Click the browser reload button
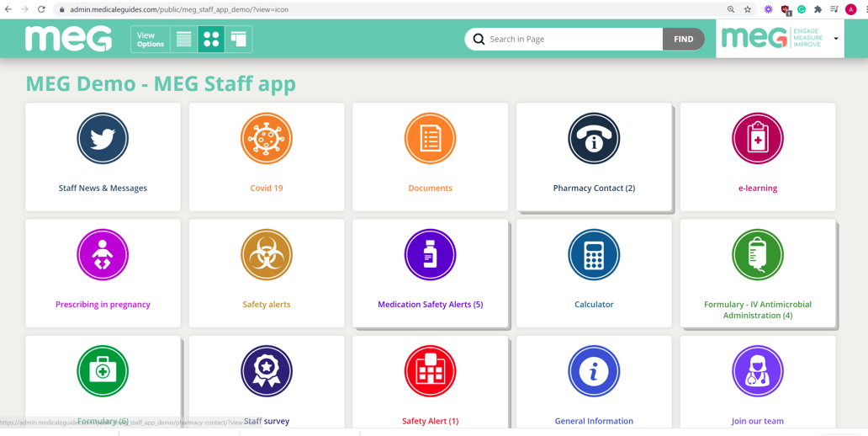The width and height of the screenshot is (868, 436). coord(41,9)
